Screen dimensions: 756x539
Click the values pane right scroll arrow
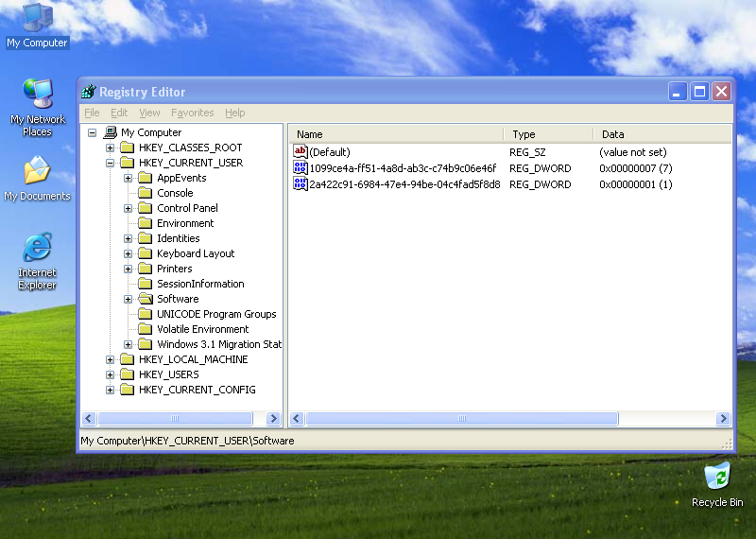723,418
